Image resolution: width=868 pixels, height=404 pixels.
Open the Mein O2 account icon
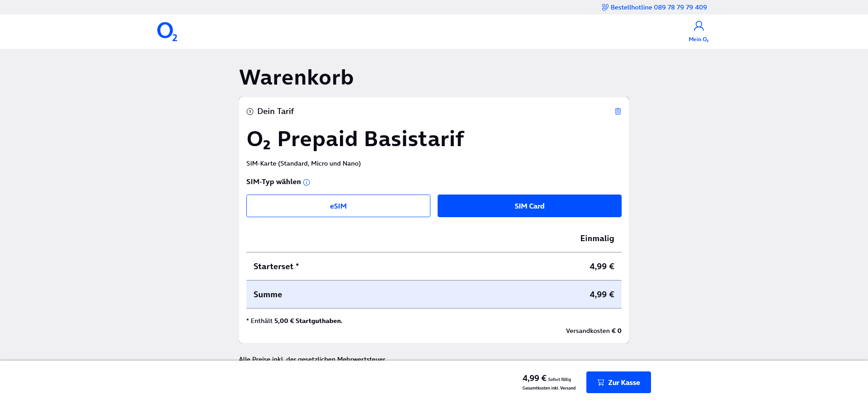coord(698,31)
